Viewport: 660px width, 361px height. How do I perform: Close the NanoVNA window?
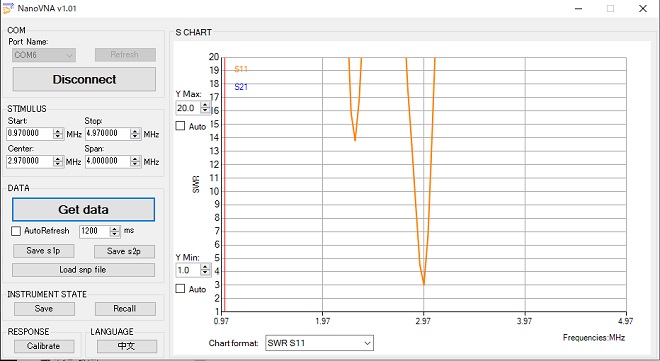[643, 8]
